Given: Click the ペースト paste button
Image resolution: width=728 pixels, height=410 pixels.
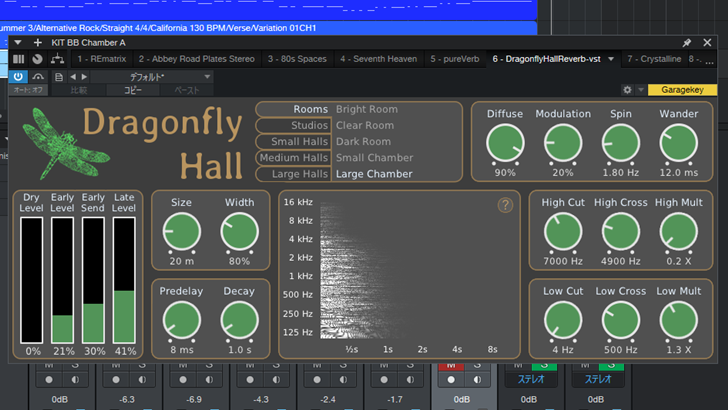Looking at the screenshot, I should 187,90.
